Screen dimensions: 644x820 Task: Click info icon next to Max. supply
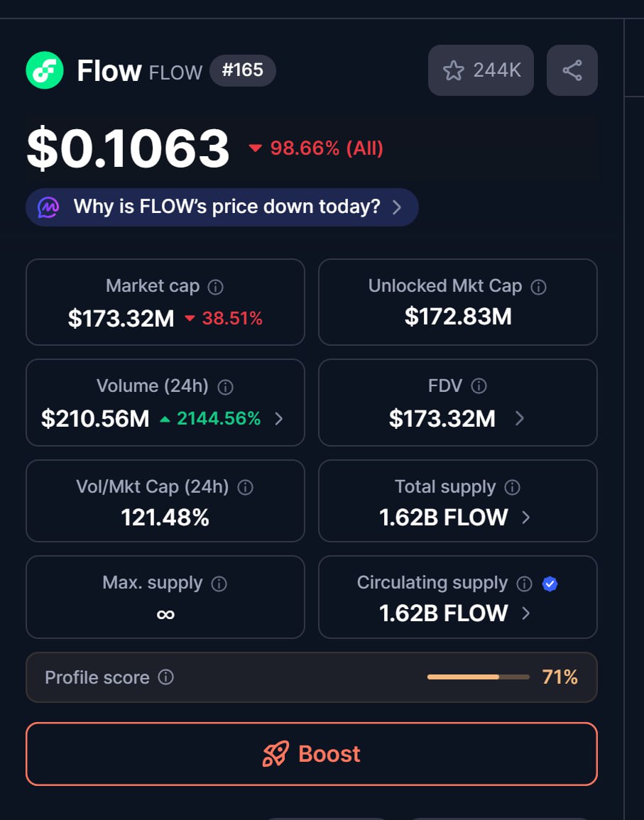[x=219, y=584]
